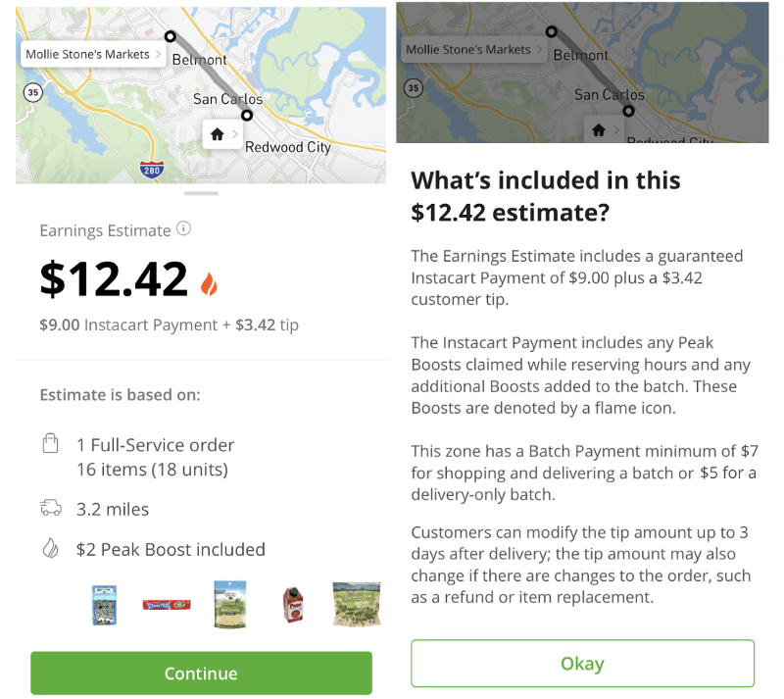Click the shopping bag Full-Service order icon

[51, 445]
